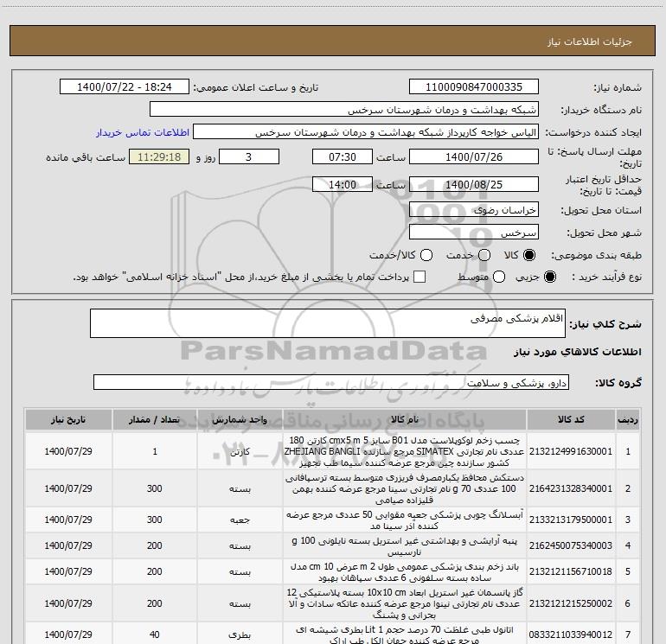This screenshot has height=644, width=666.
Task: Select product code 2164231328340001
Action: 571,488
